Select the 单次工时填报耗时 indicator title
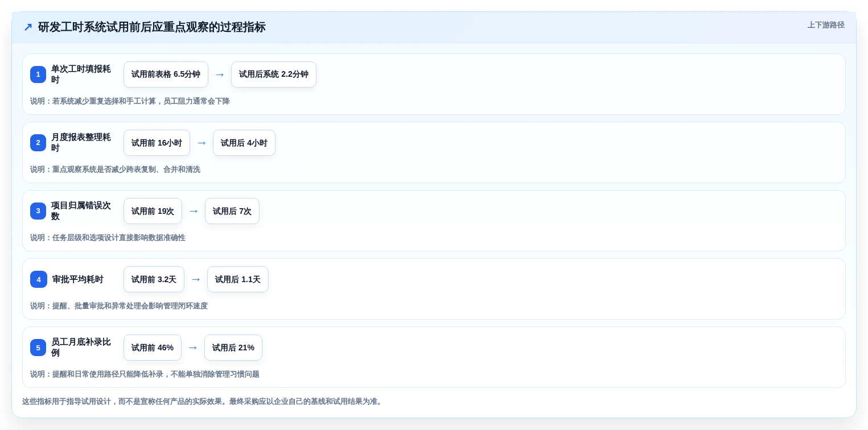This screenshot has height=430, width=868. coord(81,75)
